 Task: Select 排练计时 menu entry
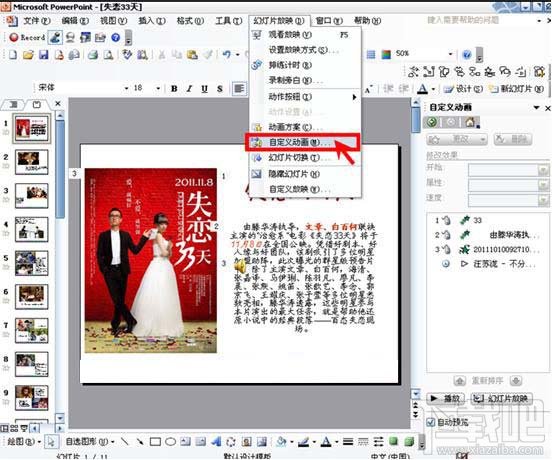pos(305,65)
